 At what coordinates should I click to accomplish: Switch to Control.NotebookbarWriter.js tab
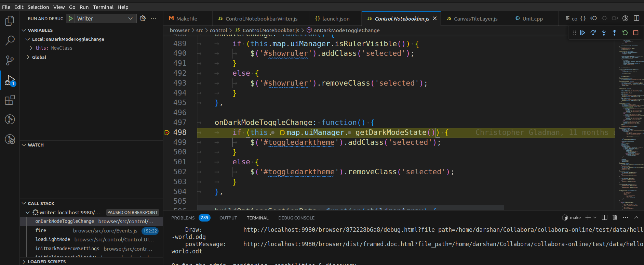[x=261, y=19]
